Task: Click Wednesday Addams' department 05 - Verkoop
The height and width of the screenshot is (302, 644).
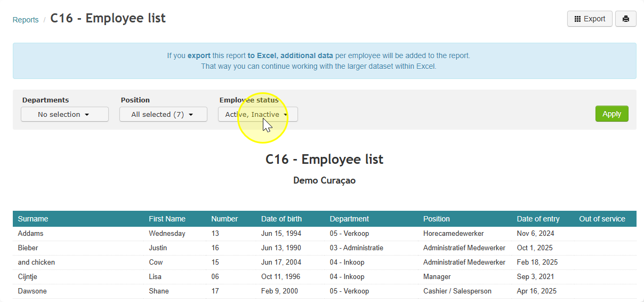Action: click(x=349, y=233)
